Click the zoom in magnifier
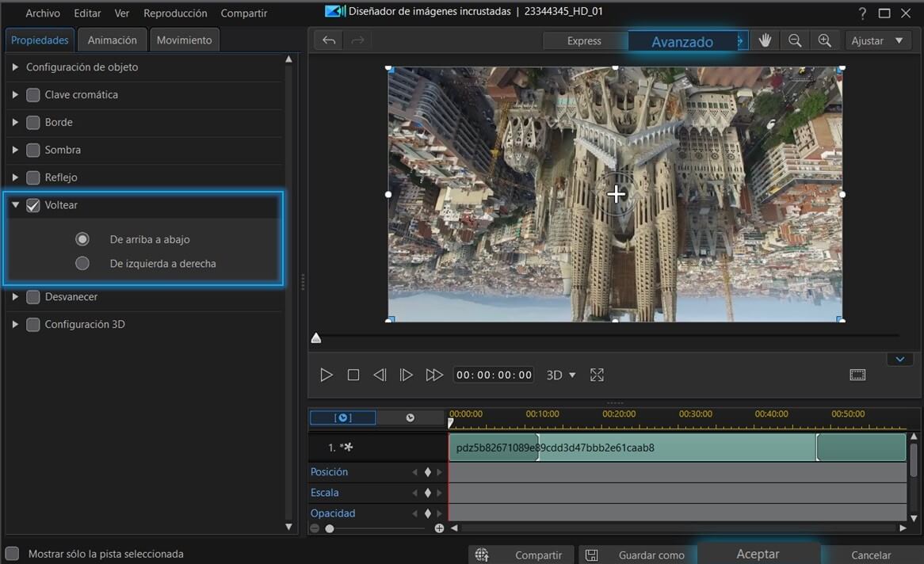924x564 pixels. tap(824, 40)
